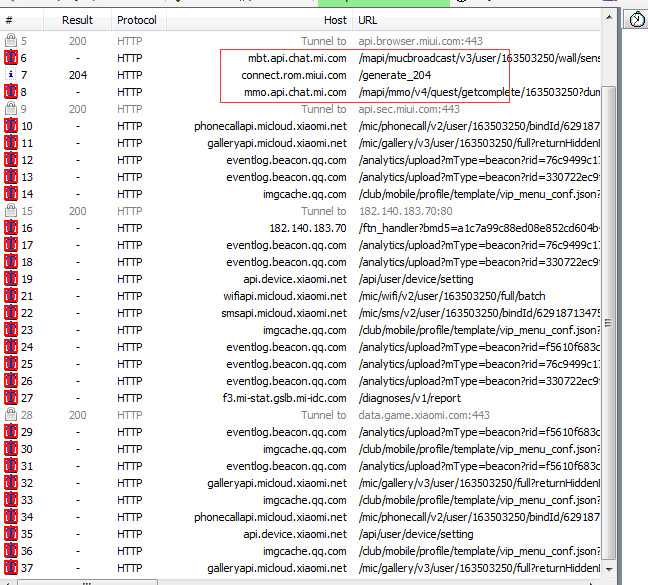
Task: Click the info icon of session 7
Action: (x=11, y=75)
